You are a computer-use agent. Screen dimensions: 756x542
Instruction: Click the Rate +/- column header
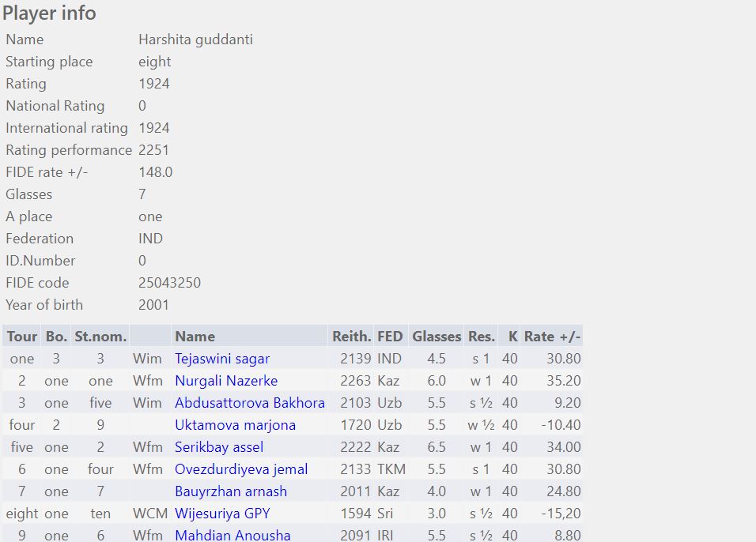click(552, 337)
